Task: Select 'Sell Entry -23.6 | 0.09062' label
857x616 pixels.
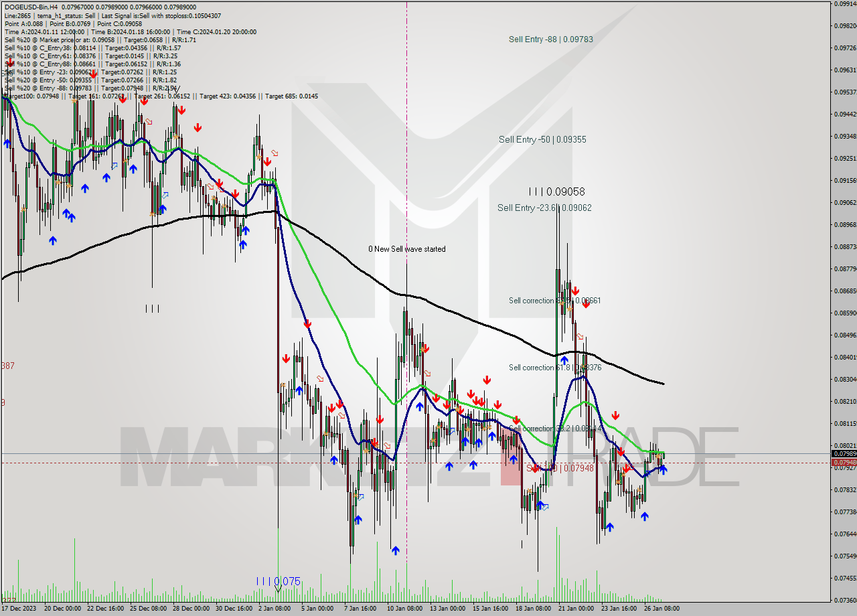Action: (544, 208)
